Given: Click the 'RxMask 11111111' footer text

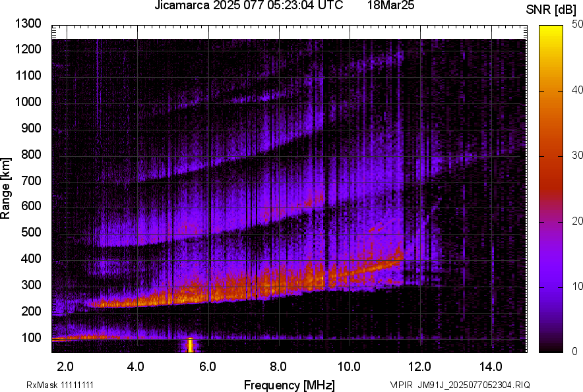Looking at the screenshot, I should click(60, 385).
